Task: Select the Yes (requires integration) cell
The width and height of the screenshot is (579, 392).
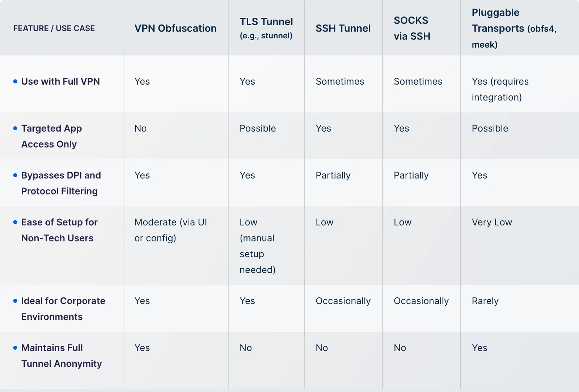Action: (x=500, y=89)
